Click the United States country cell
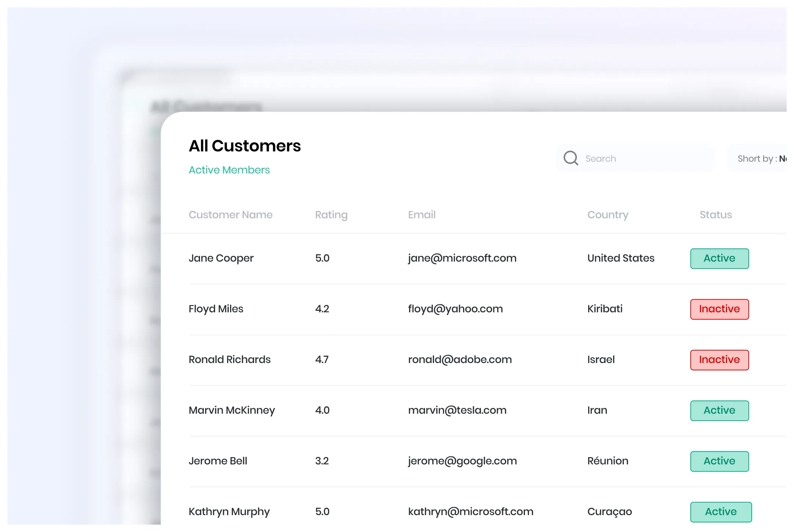Screen dimensions: 794x532 (x=621, y=258)
